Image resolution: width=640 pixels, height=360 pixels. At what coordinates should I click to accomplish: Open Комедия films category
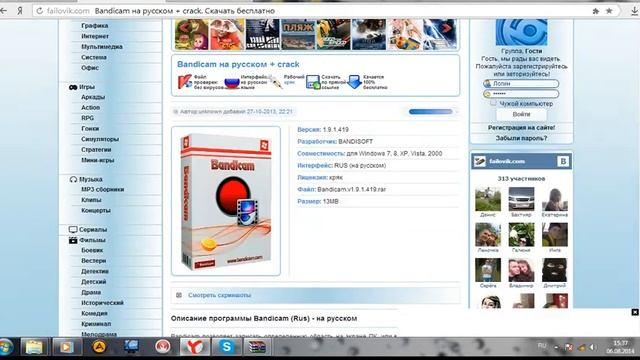[x=94, y=313]
